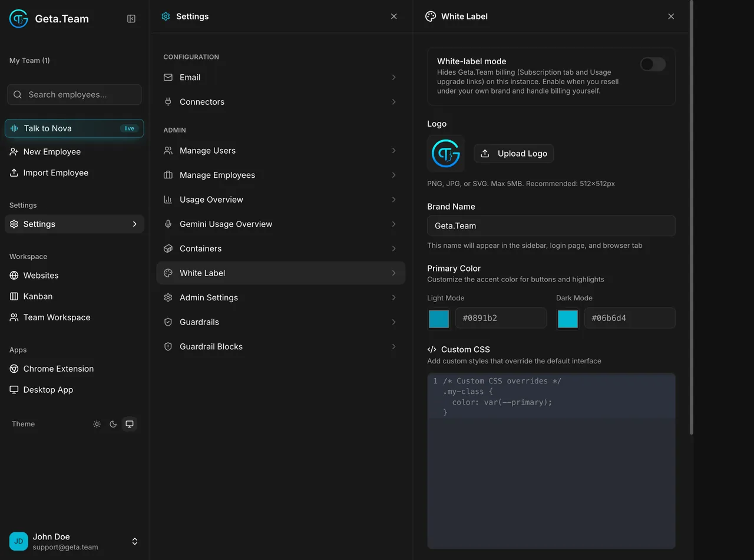Screen dimensions: 754x560
Task: Click inside the Custom CSS editor
Action: coord(551,460)
